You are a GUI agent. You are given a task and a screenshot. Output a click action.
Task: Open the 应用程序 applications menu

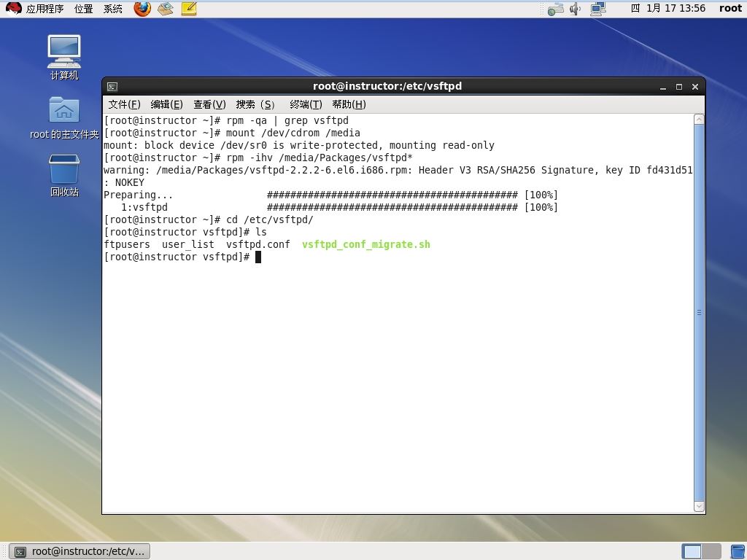coord(44,9)
